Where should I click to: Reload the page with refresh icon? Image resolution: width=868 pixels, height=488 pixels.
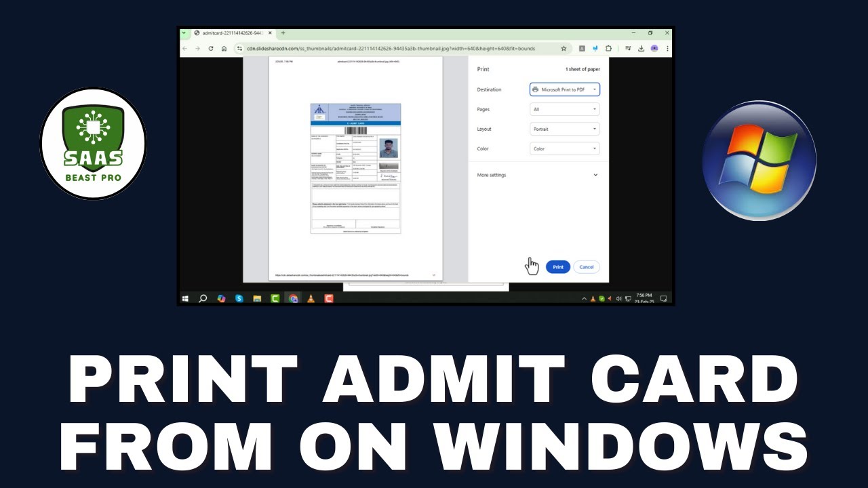point(211,49)
